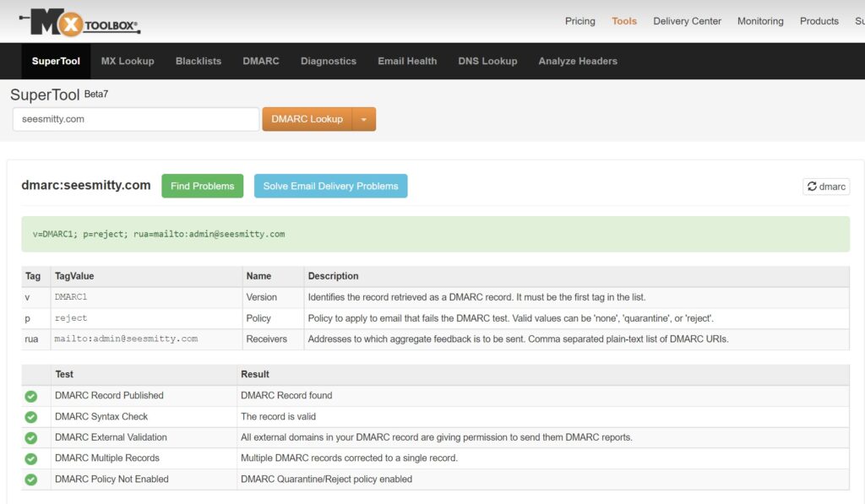Click the green check icon for DMARC Record Published

(31, 396)
